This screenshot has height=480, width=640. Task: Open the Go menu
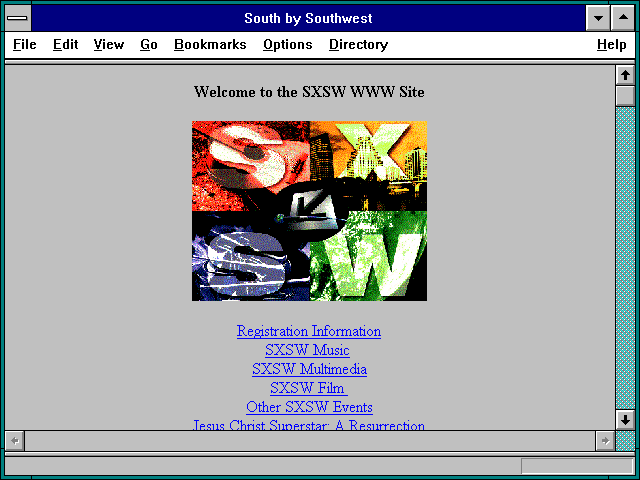tap(149, 44)
